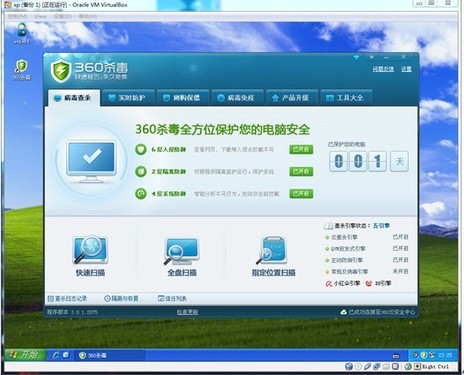Click the protected computer monitor image
The width and height of the screenshot is (464, 375).
point(91,161)
